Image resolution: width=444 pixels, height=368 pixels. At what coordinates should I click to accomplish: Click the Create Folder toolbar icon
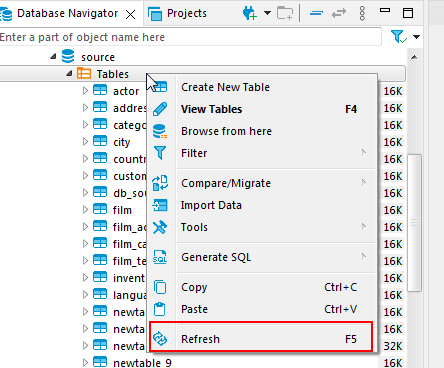tap(285, 14)
